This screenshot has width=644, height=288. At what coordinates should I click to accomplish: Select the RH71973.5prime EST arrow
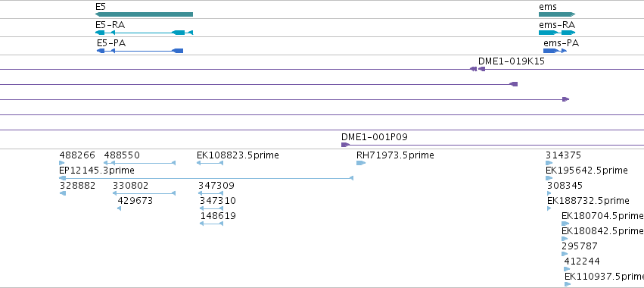361,163
